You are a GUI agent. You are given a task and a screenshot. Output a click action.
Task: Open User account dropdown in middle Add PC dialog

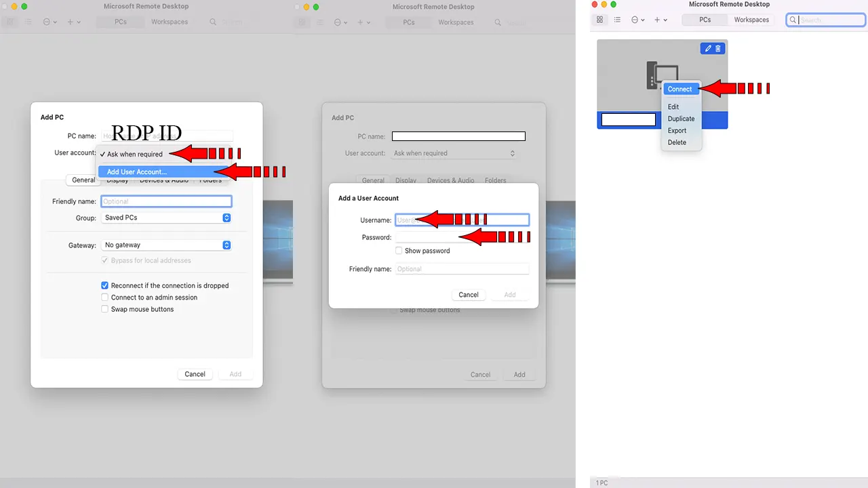click(x=454, y=153)
